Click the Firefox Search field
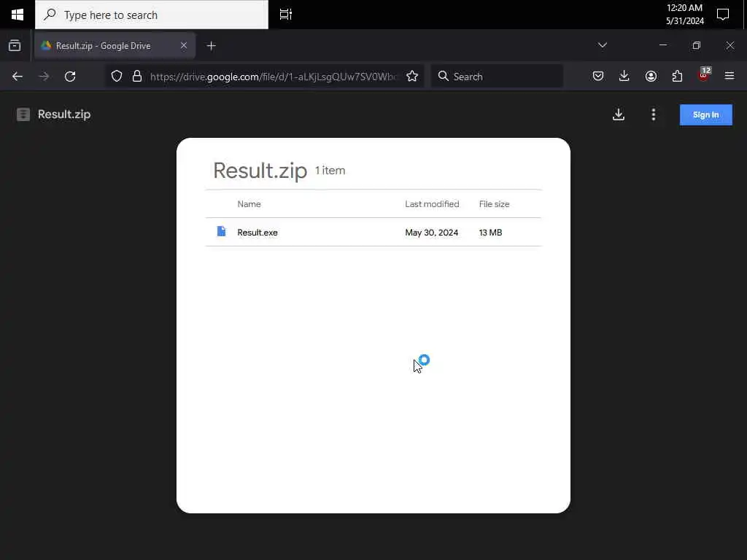 tap(497, 76)
